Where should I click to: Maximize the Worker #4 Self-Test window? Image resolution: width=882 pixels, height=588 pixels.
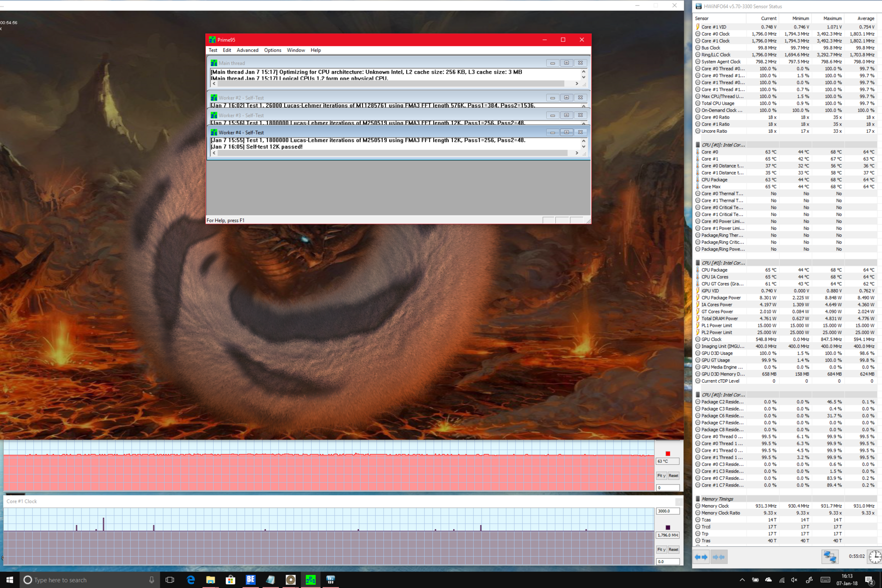click(566, 132)
